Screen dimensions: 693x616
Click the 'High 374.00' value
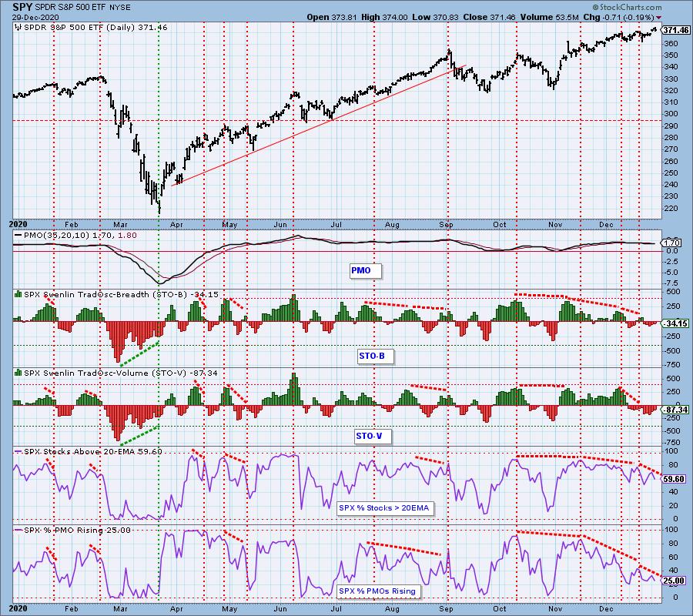pyautogui.click(x=384, y=17)
